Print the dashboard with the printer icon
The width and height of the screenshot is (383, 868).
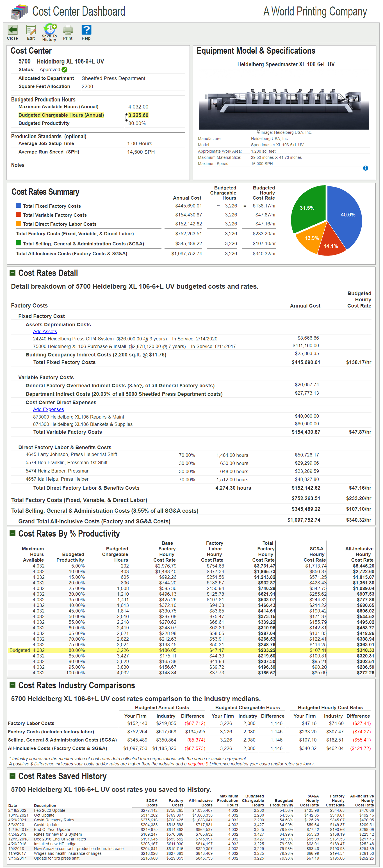[68, 30]
